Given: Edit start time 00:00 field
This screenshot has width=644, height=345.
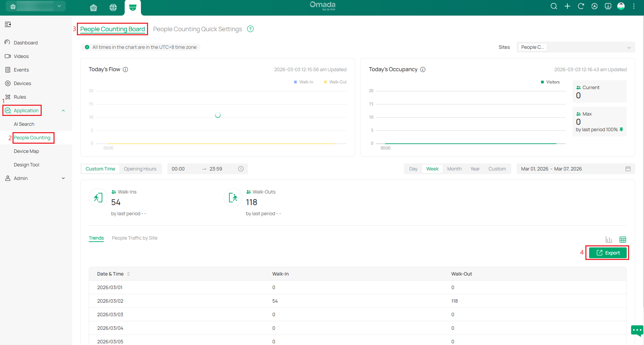Looking at the screenshot, I should [178, 169].
